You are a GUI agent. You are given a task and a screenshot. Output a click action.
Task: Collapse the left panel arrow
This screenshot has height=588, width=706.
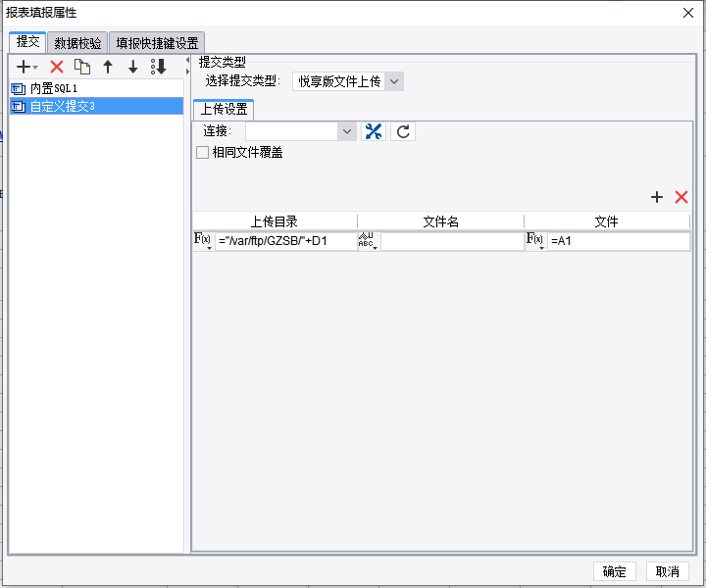coord(187,60)
